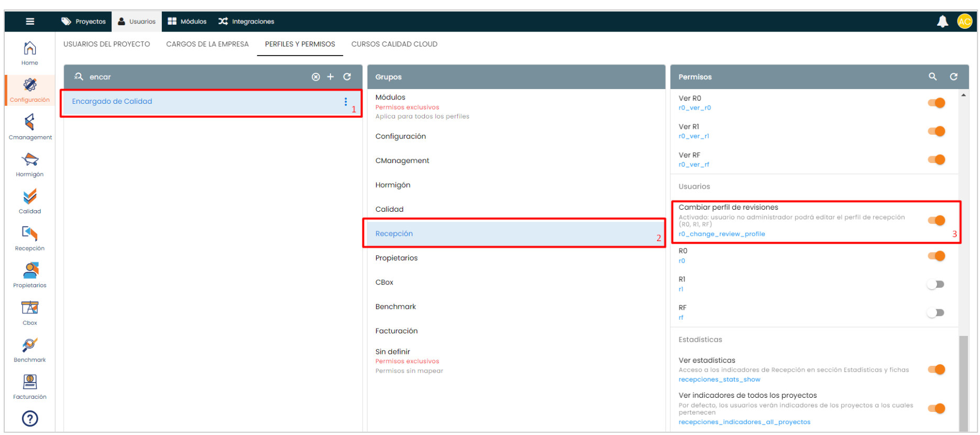
Task: Search permissions using magnifier icon
Action: (x=933, y=77)
